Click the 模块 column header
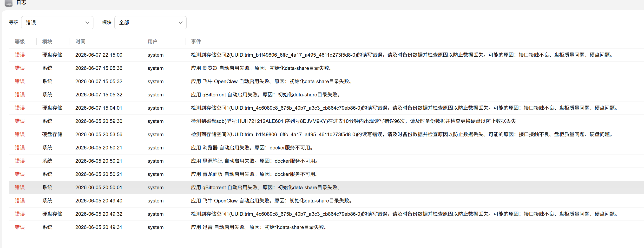This screenshot has height=248, width=644. (47, 41)
